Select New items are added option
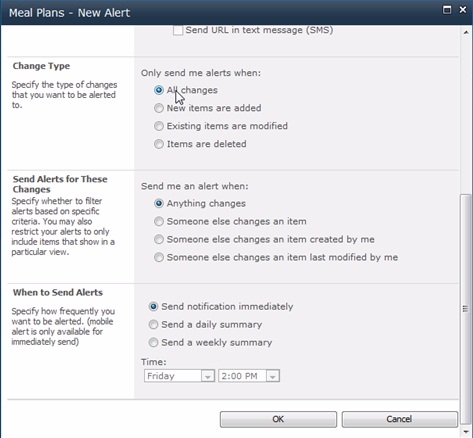Viewport: 473px width, 438px height. 159,108
